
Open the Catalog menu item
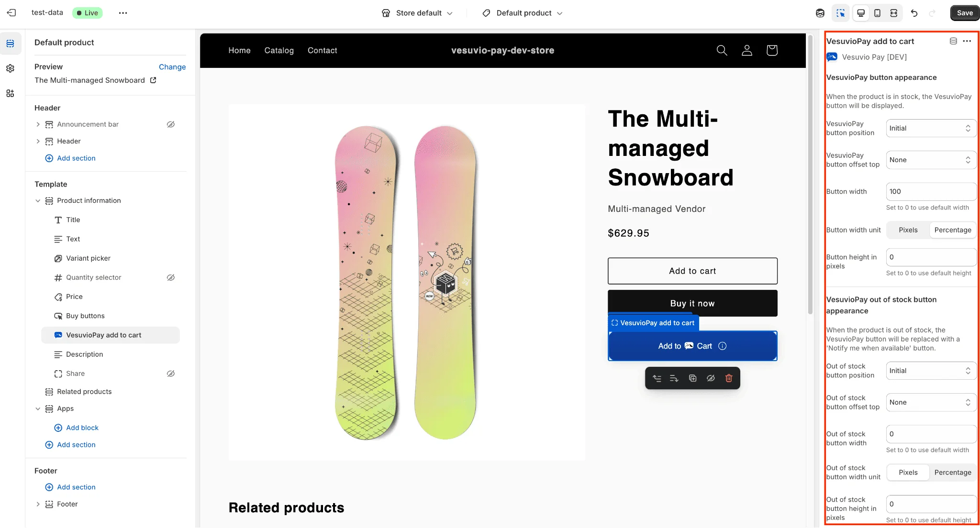279,50
